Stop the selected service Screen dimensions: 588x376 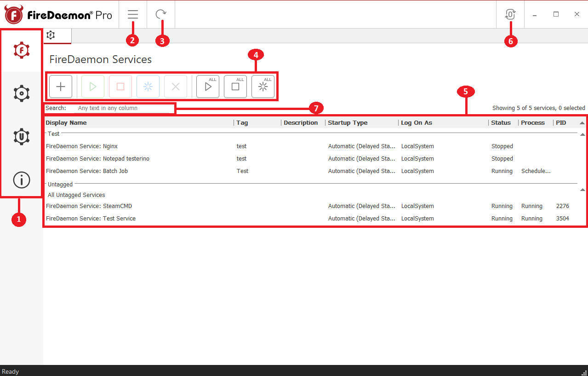(120, 87)
